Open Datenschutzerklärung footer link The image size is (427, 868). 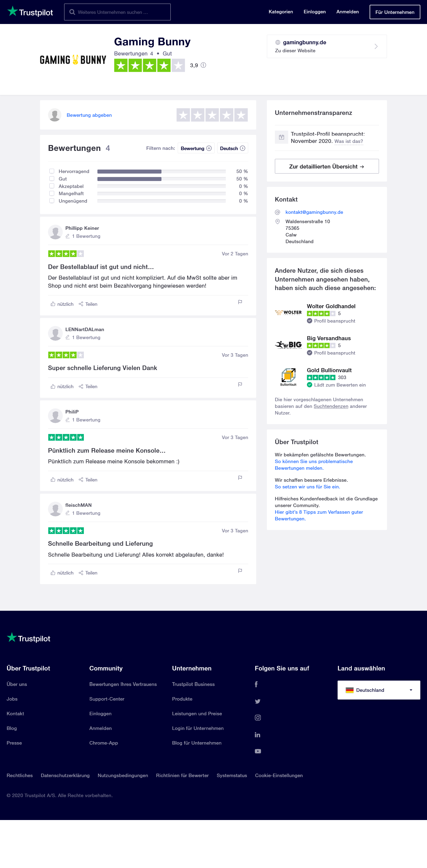(65, 776)
